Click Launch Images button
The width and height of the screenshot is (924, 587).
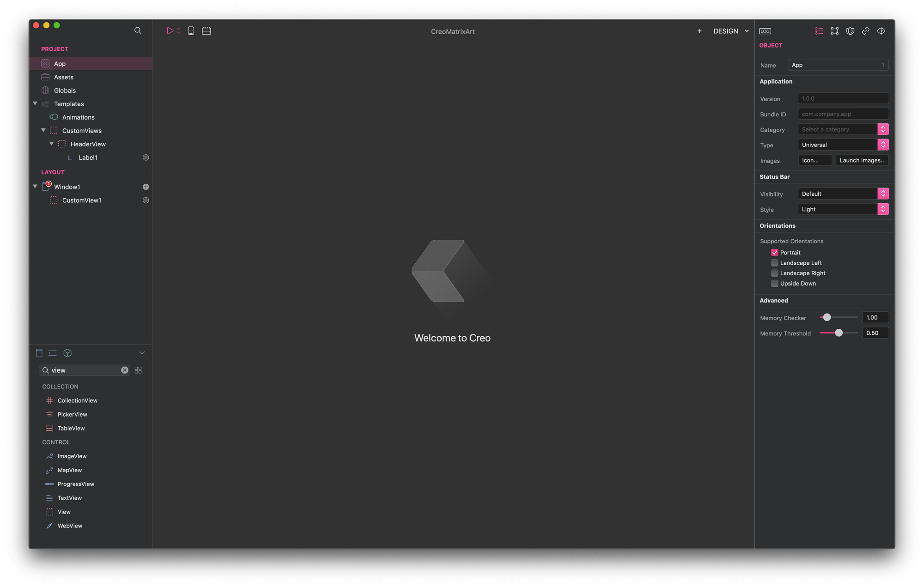(x=862, y=159)
